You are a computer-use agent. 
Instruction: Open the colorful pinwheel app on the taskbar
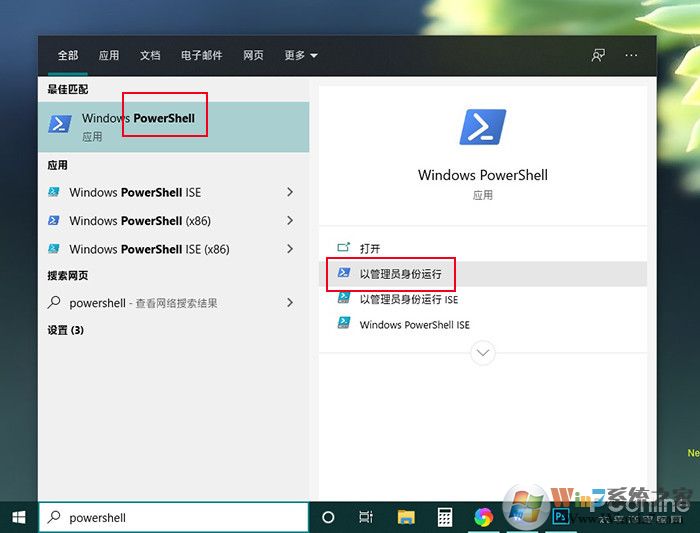[483, 517]
